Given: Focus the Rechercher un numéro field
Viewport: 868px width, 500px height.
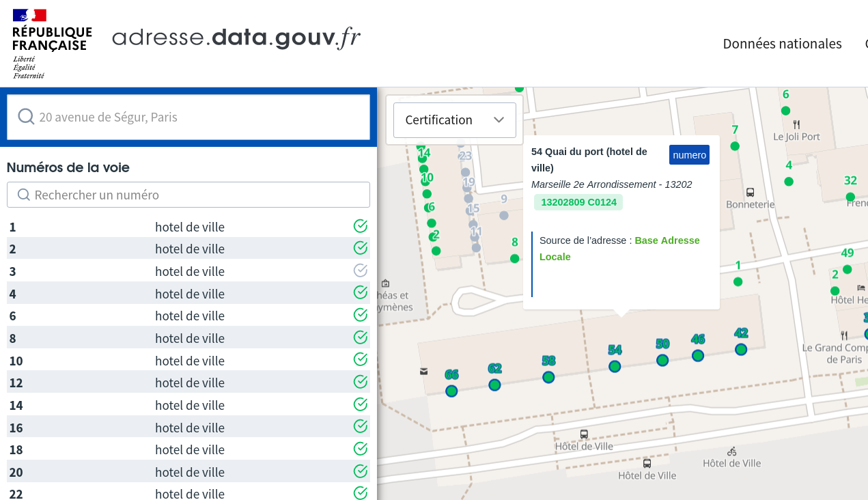Looking at the screenshot, I should point(188,195).
